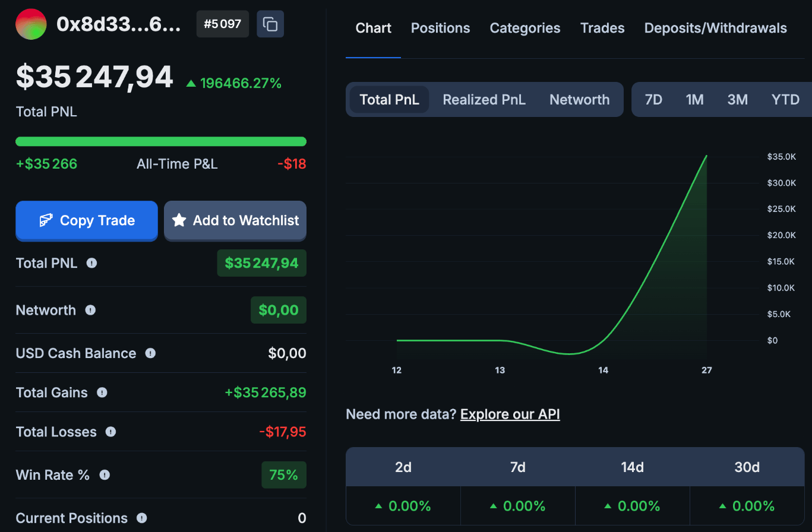This screenshot has height=532, width=812.
Task: Click the Copy Trade button
Action: pyautogui.click(x=87, y=220)
